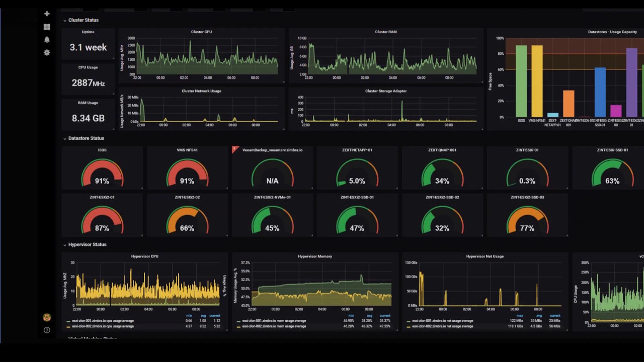Open Alerting via the bell icon

47,40
